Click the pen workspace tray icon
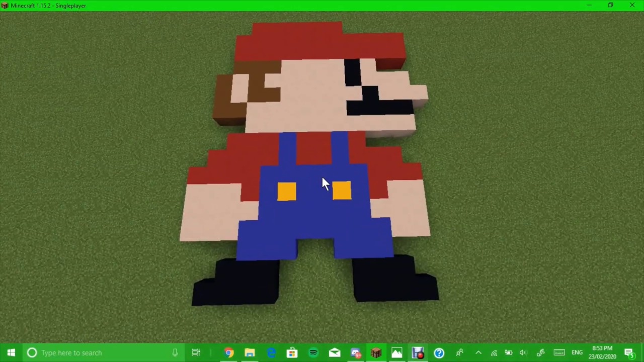This screenshot has height=362, width=644. pyautogui.click(x=541, y=352)
